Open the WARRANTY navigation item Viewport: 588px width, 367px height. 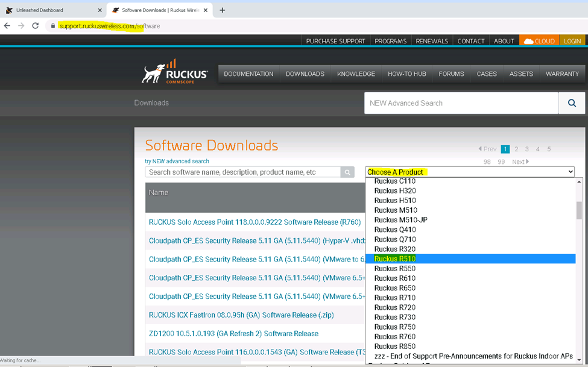point(562,74)
